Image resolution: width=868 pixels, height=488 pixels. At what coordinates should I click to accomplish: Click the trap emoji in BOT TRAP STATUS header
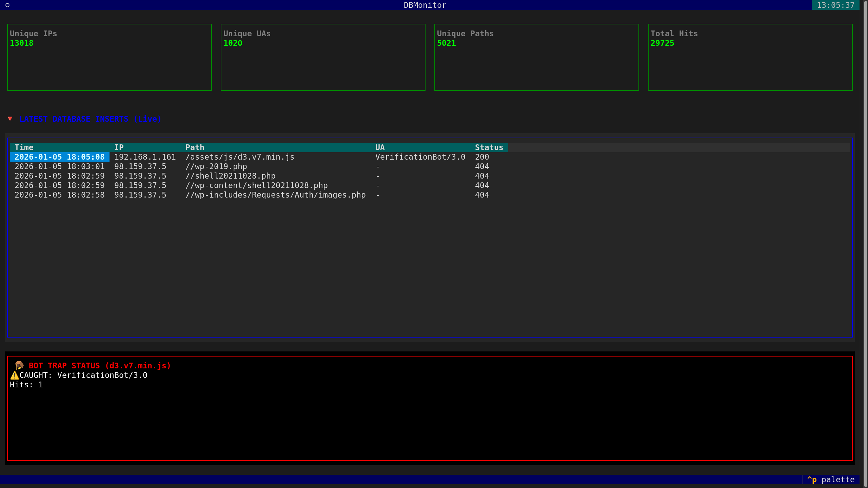19,365
